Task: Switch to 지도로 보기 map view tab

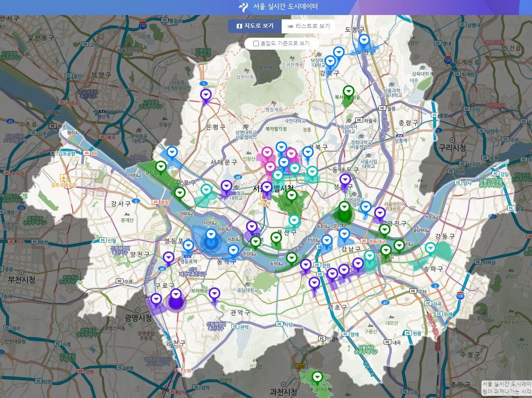Action: pyautogui.click(x=255, y=26)
